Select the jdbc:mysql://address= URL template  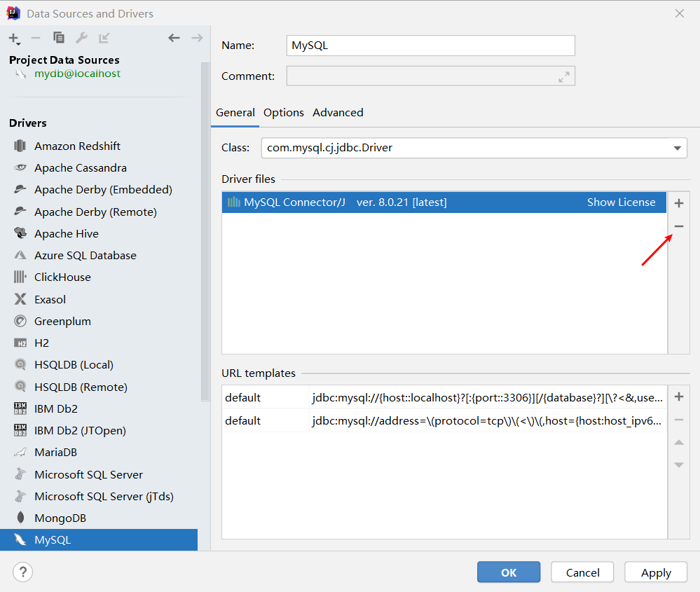click(x=444, y=420)
